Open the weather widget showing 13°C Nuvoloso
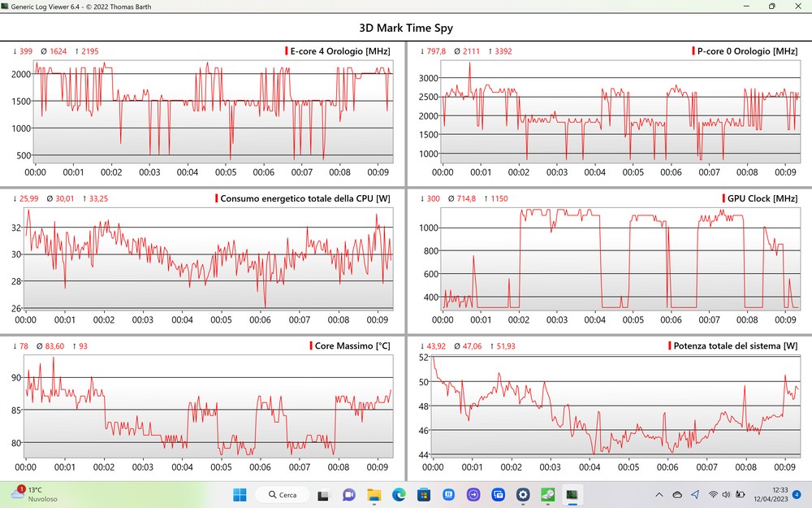This screenshot has height=508, width=812. [34, 494]
